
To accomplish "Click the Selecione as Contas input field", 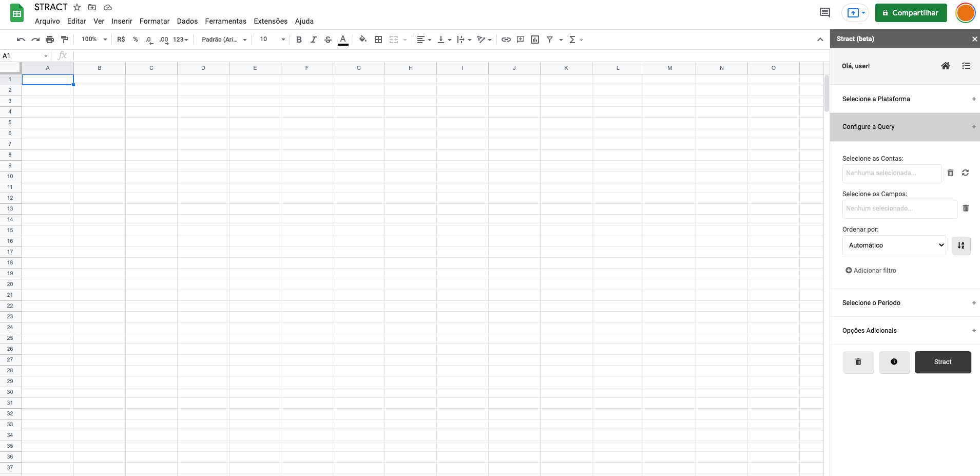I will (x=892, y=173).
